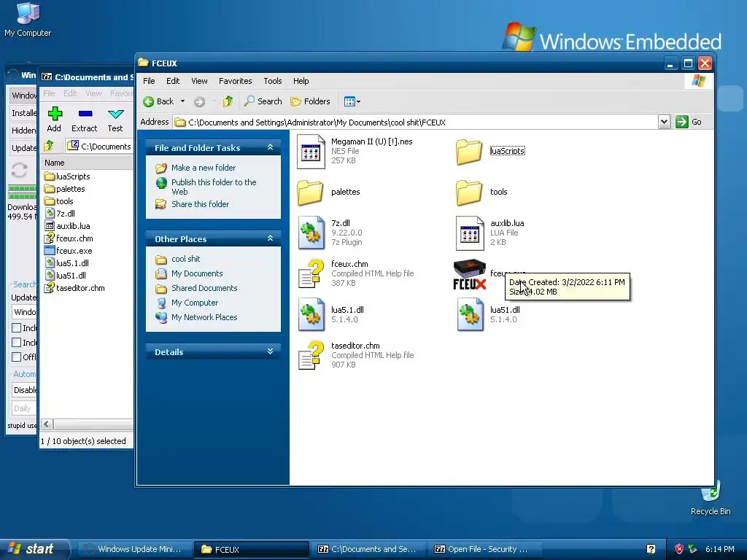Click the red security shield tray icon
This screenshot has height=560, width=747.
679,549
